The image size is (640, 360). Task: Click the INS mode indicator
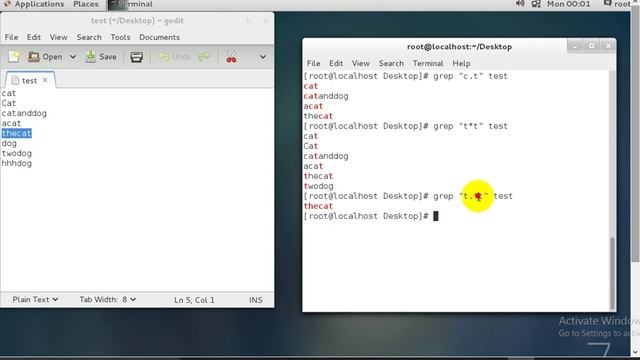[x=256, y=300]
